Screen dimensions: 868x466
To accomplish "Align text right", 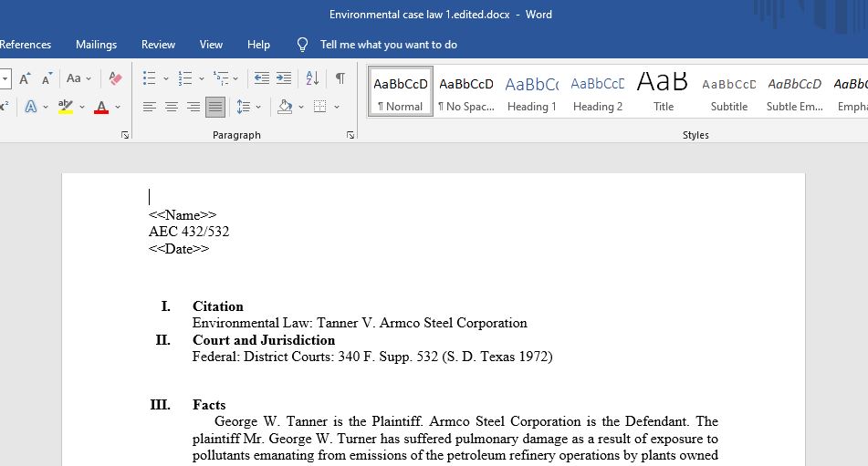I will 193,107.
